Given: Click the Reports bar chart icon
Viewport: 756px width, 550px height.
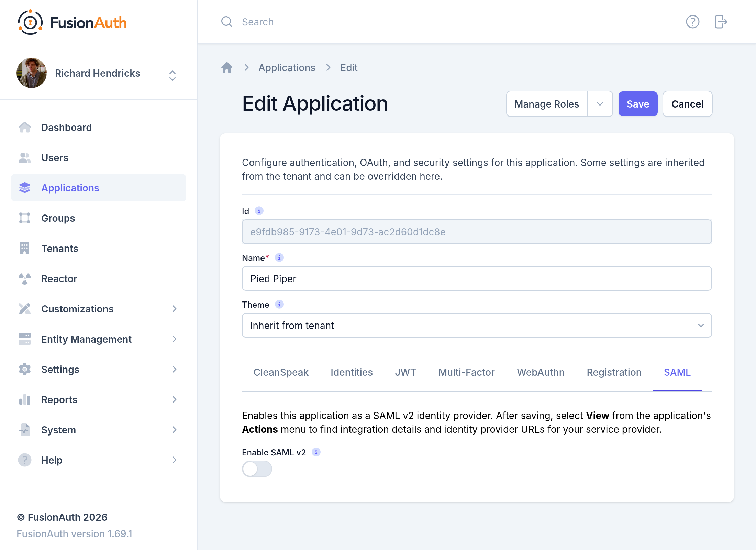Looking at the screenshot, I should tap(25, 400).
